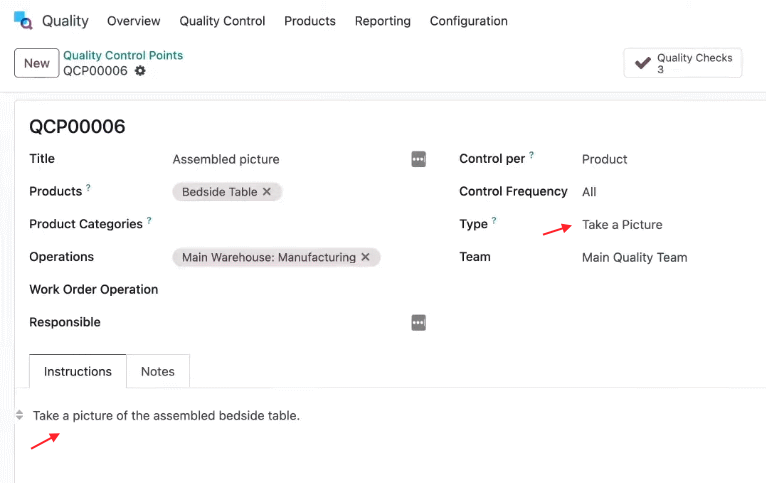
Task: Show help tooltip for Products field
Action: coord(88,187)
